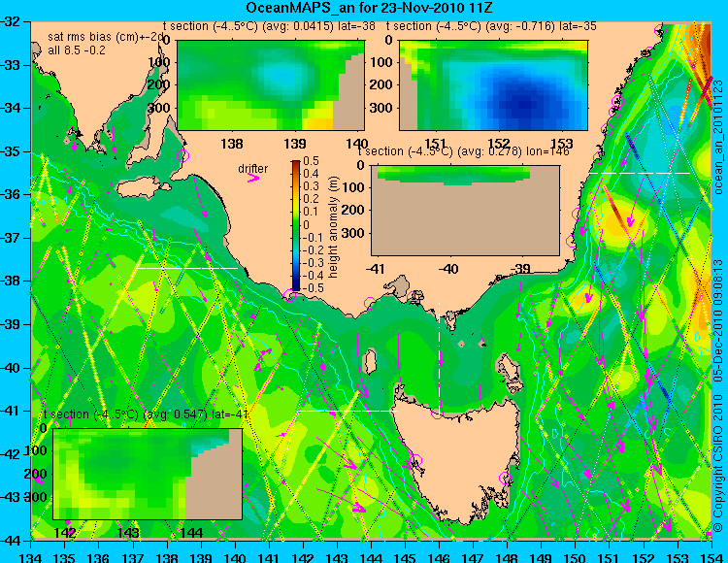Click the magenta circle marker on Tasmania's north coast
The height and width of the screenshot is (563, 728).
[437, 413]
